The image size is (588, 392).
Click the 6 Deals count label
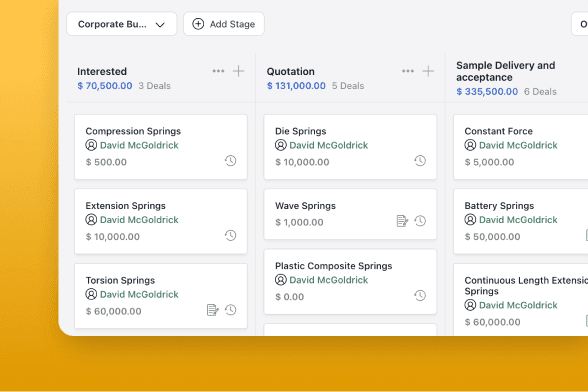tap(540, 92)
